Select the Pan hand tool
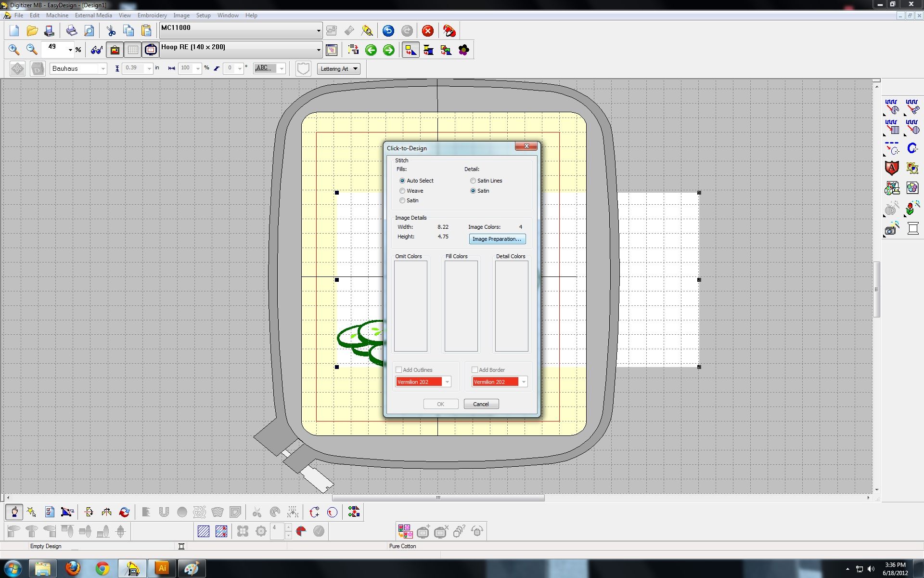 coord(14,512)
